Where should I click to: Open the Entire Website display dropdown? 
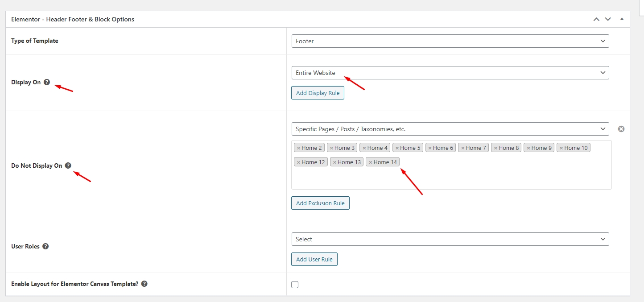click(x=450, y=73)
